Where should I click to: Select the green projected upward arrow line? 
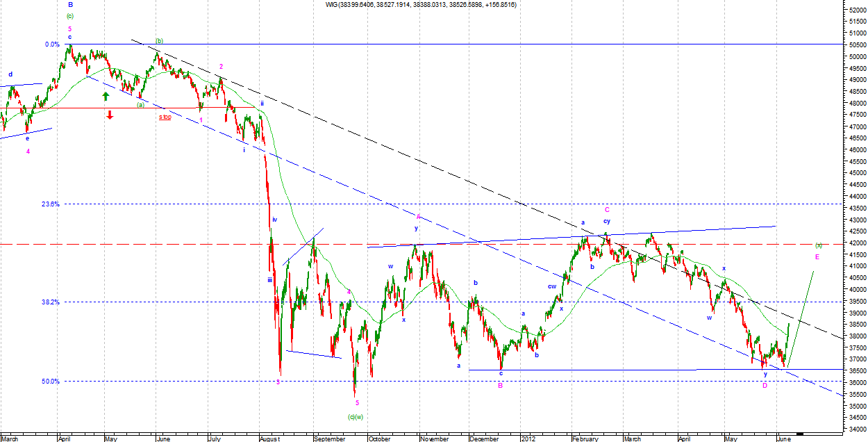click(802, 309)
